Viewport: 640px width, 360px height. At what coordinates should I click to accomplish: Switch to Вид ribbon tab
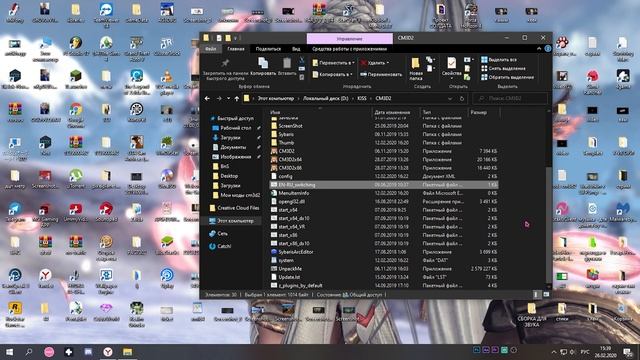pos(296,49)
